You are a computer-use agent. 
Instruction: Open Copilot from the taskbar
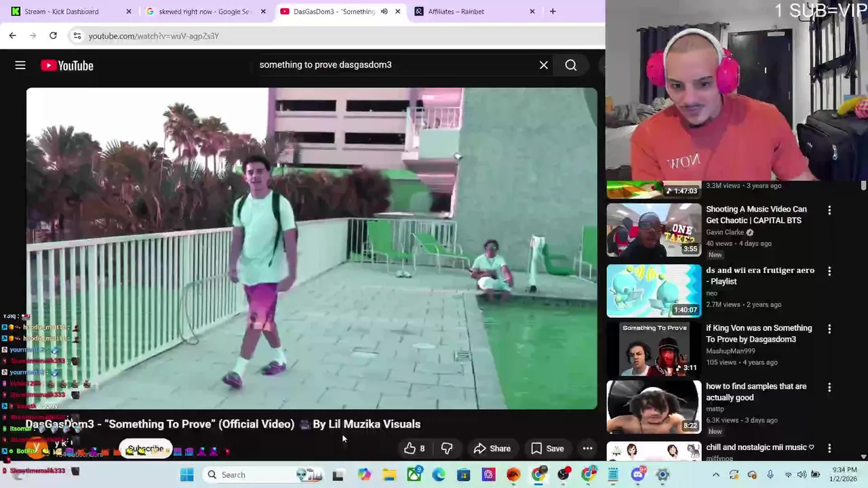(x=364, y=474)
